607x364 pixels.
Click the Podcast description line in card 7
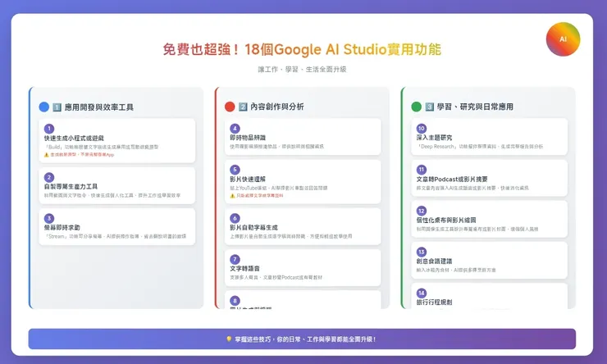coord(276,277)
